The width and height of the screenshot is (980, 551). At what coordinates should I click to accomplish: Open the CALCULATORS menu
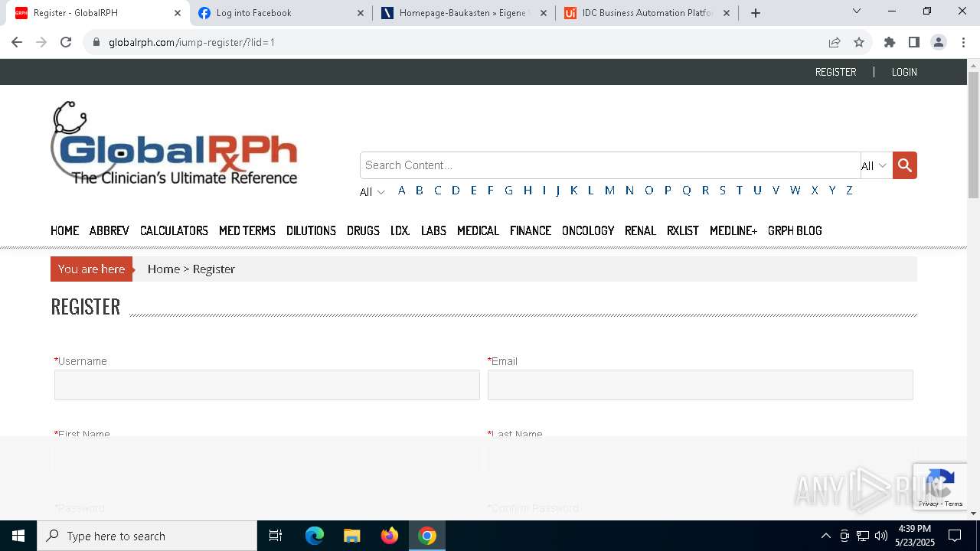pos(174,230)
